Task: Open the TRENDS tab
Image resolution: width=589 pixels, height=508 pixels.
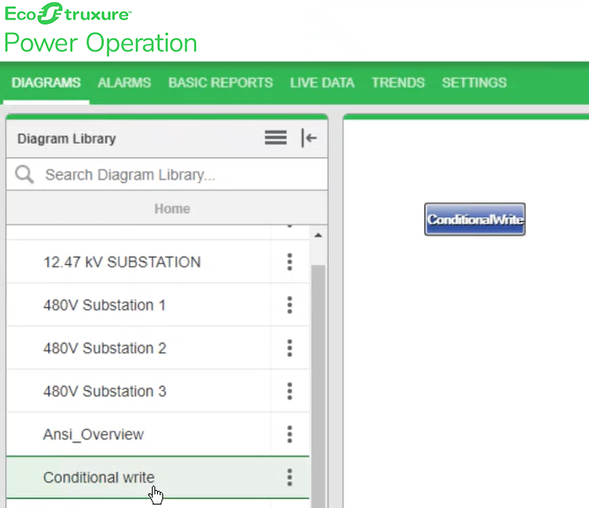Action: tap(398, 83)
